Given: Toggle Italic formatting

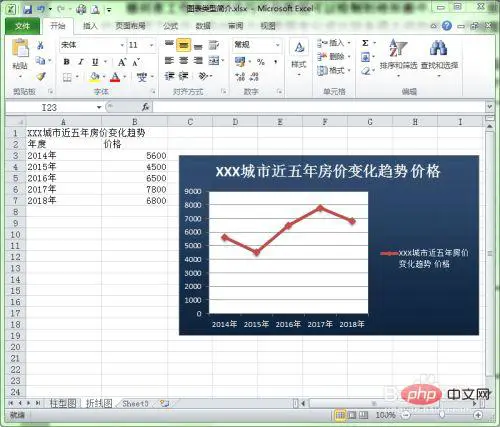Looking at the screenshot, I should click(x=81, y=62).
